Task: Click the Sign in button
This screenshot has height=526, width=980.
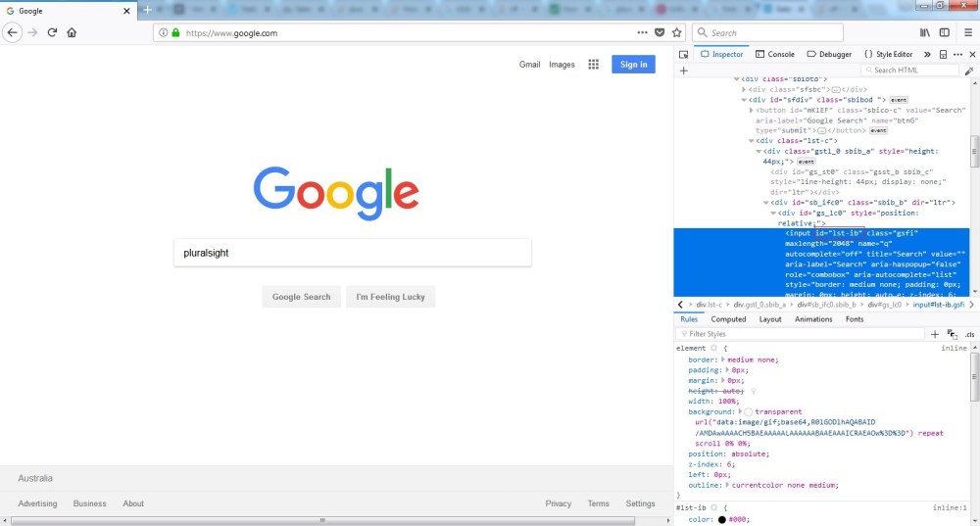Action: pos(633,65)
